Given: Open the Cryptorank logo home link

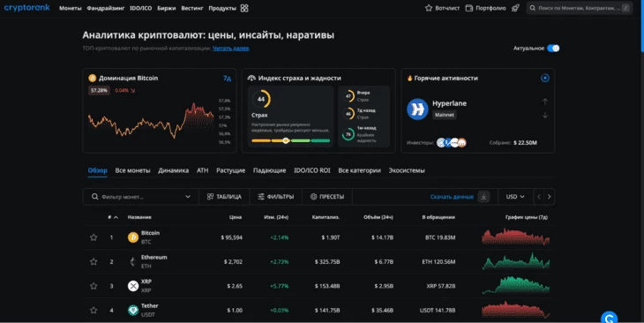Looking at the screenshot, I should [27, 8].
